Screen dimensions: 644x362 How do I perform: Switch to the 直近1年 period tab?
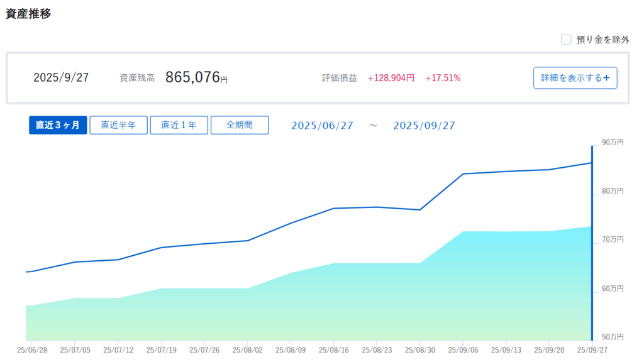point(179,125)
